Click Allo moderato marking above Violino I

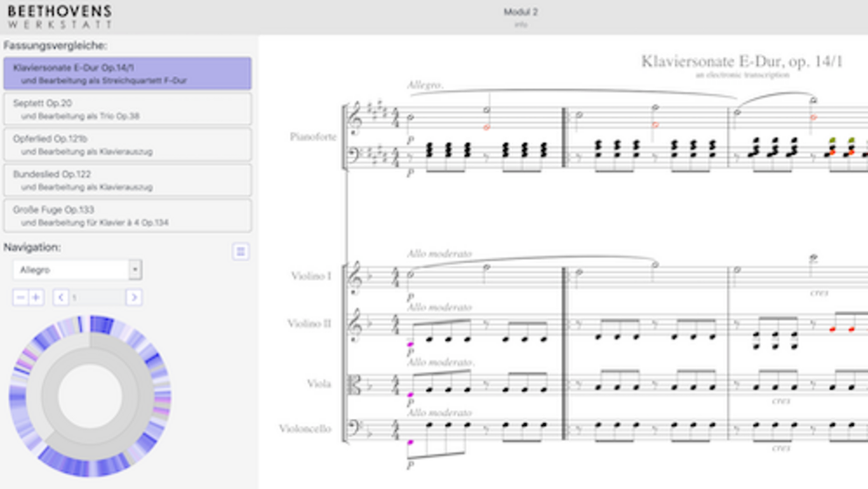[x=439, y=254]
